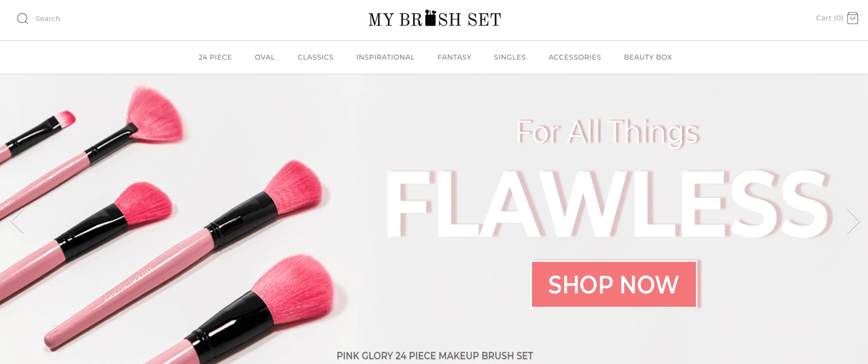This screenshot has width=868, height=364.
Task: Open the Oval category
Action: pyautogui.click(x=265, y=57)
